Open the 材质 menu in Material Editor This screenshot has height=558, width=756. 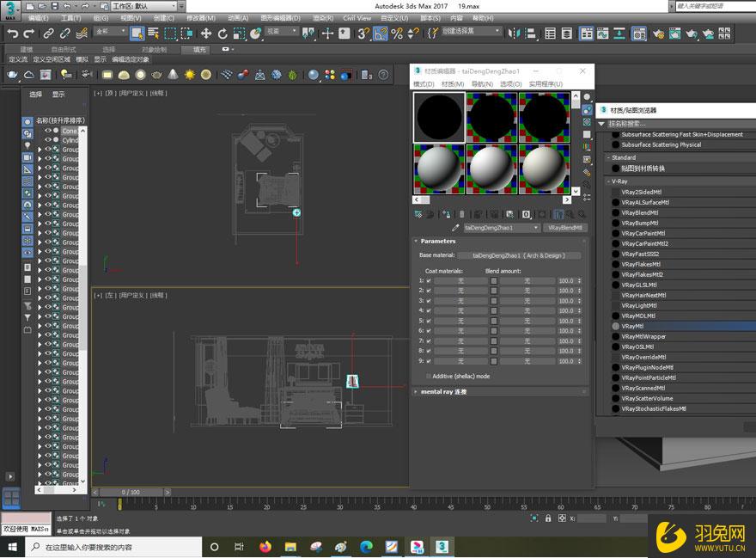point(455,83)
